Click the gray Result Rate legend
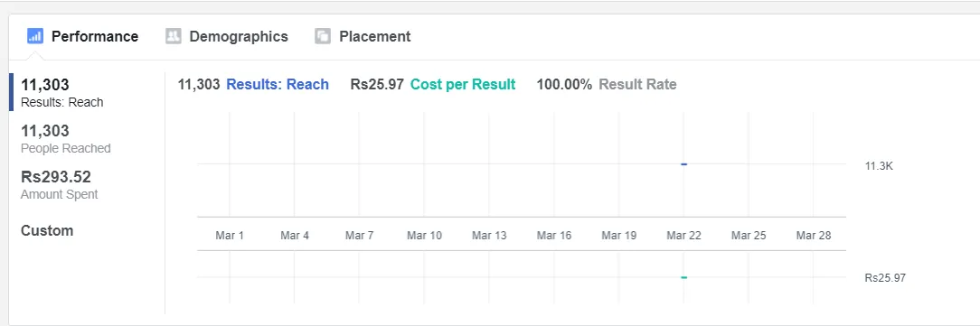 coord(637,84)
